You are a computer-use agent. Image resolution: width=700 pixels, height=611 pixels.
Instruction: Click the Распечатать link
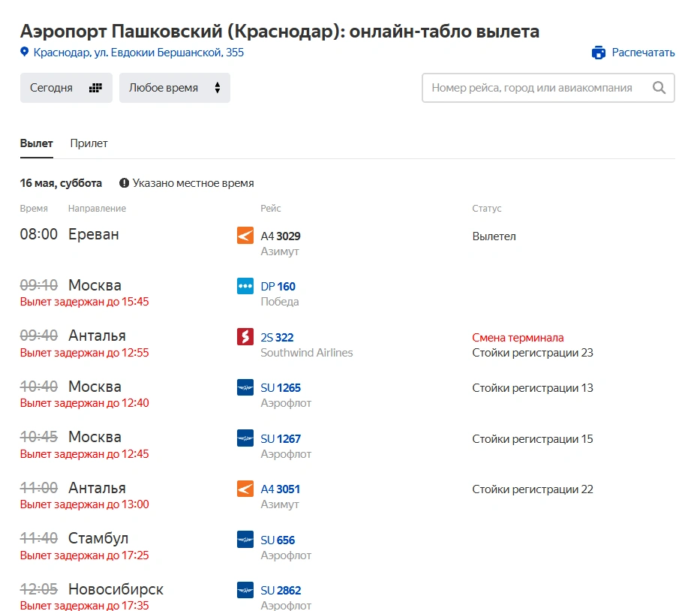pyautogui.click(x=643, y=53)
